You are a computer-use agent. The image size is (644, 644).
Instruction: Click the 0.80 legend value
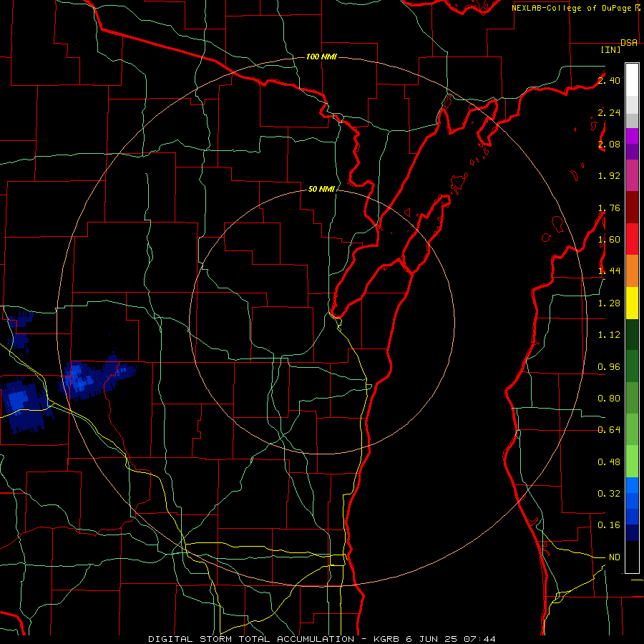pyautogui.click(x=609, y=399)
